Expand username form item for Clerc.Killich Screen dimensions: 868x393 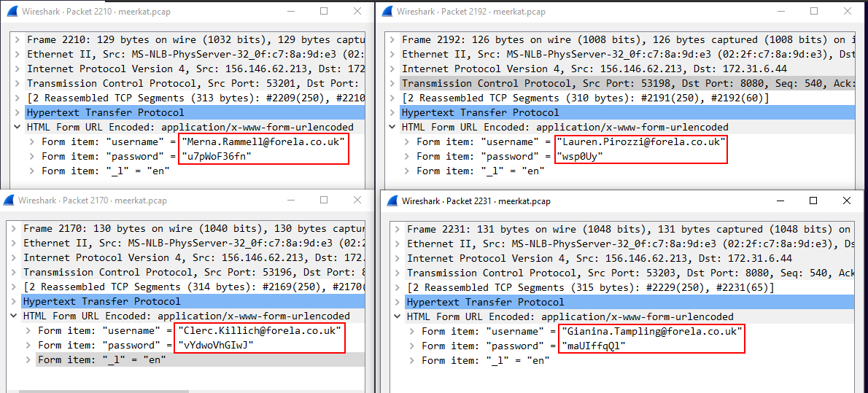29,330
